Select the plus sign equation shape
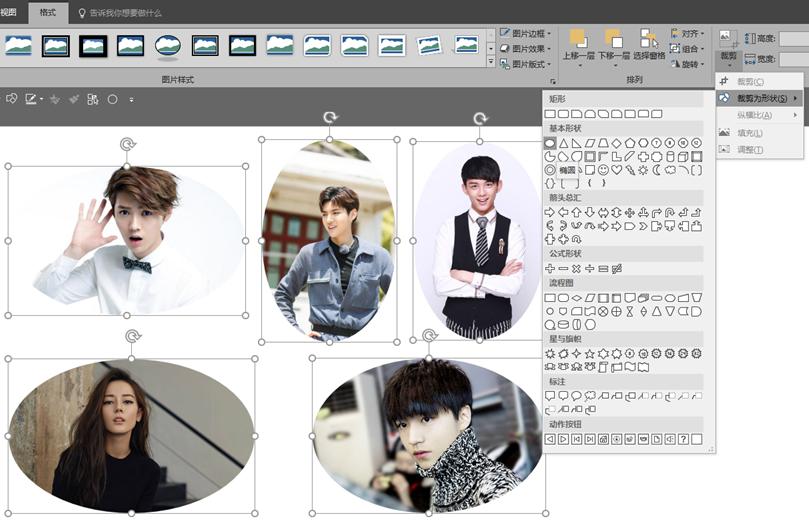The height and width of the screenshot is (526, 809). point(550,268)
